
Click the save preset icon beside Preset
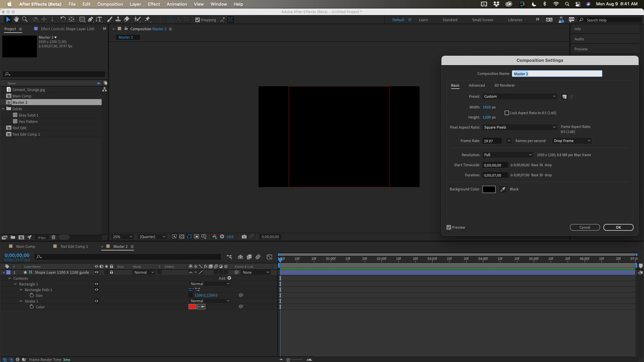coord(565,97)
